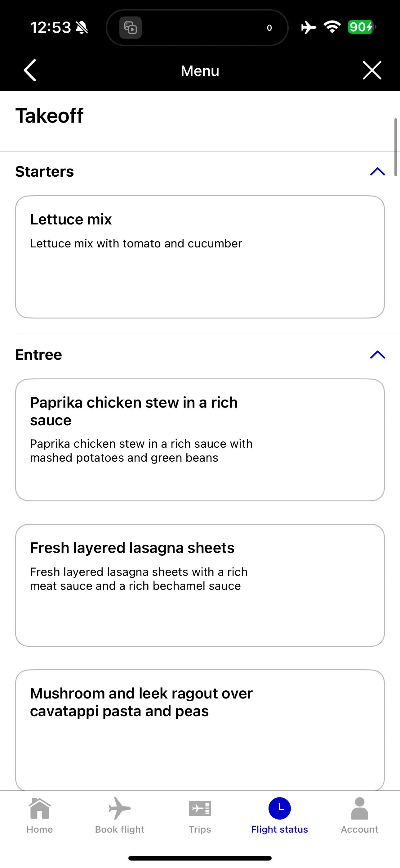
Task: Tap the back arrow in header
Action: click(x=30, y=70)
